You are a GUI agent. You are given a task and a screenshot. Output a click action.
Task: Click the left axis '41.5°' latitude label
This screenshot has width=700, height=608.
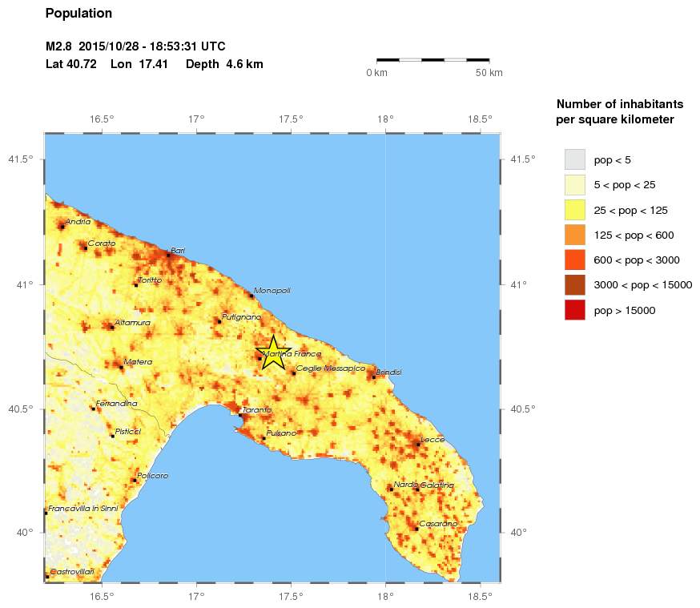[21, 159]
